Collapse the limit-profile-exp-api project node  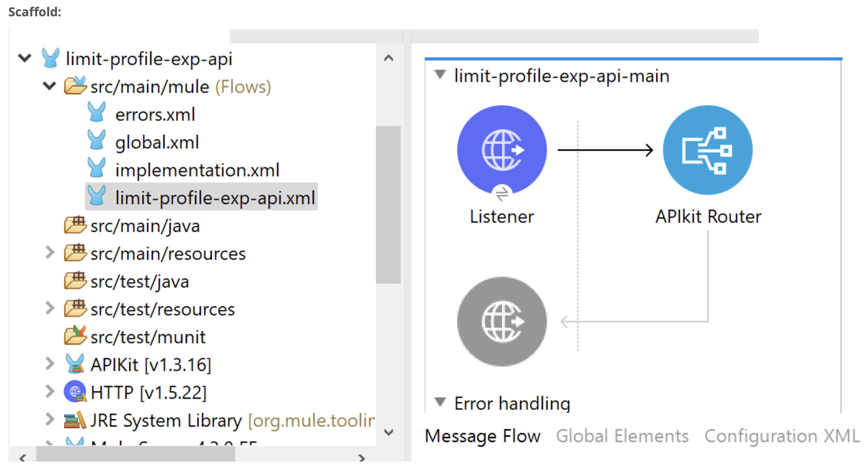pyautogui.click(x=25, y=58)
